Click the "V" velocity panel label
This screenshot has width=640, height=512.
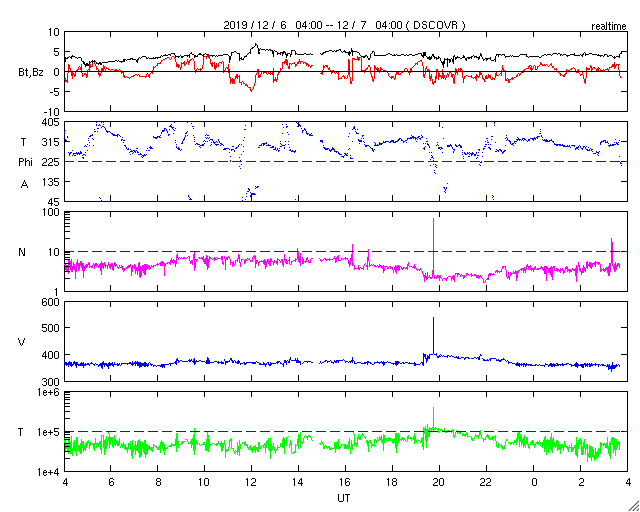pos(21,343)
